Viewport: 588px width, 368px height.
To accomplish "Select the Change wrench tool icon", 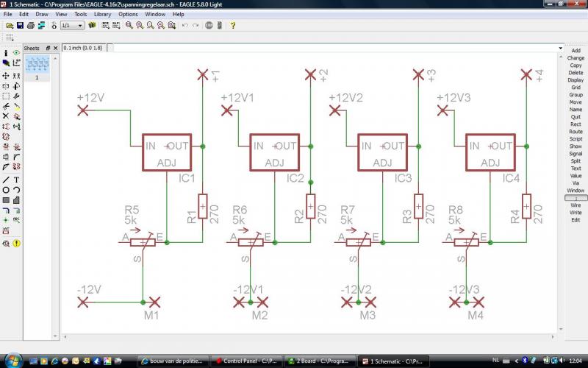I will coord(16,96).
